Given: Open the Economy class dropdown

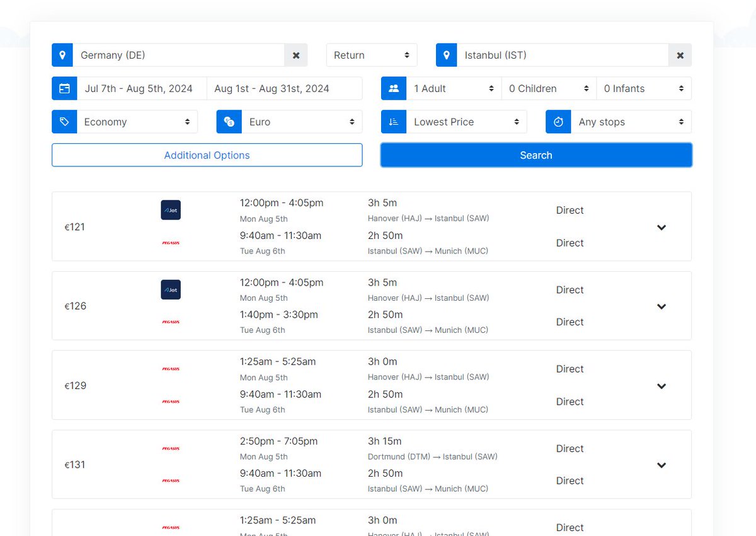Looking at the screenshot, I should point(137,122).
